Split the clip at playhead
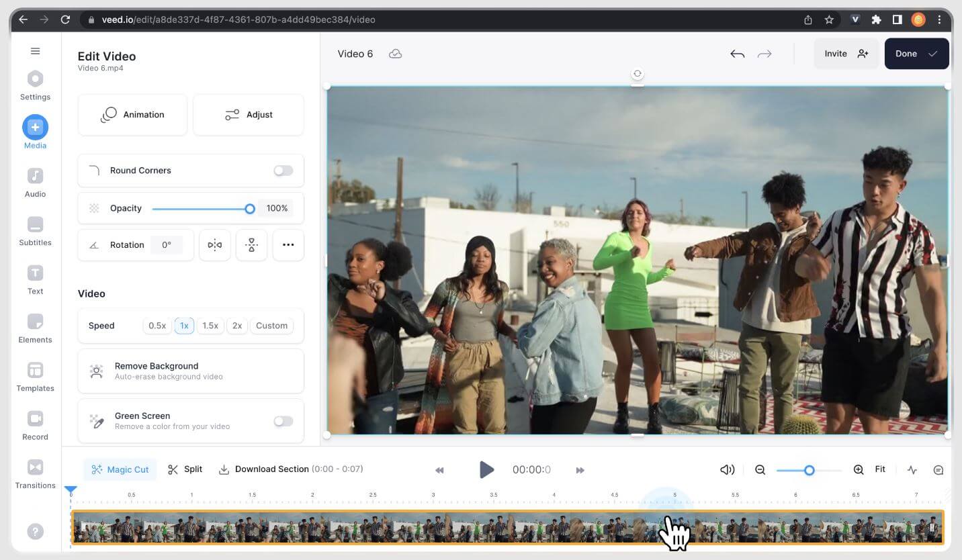962x560 pixels. tap(185, 469)
